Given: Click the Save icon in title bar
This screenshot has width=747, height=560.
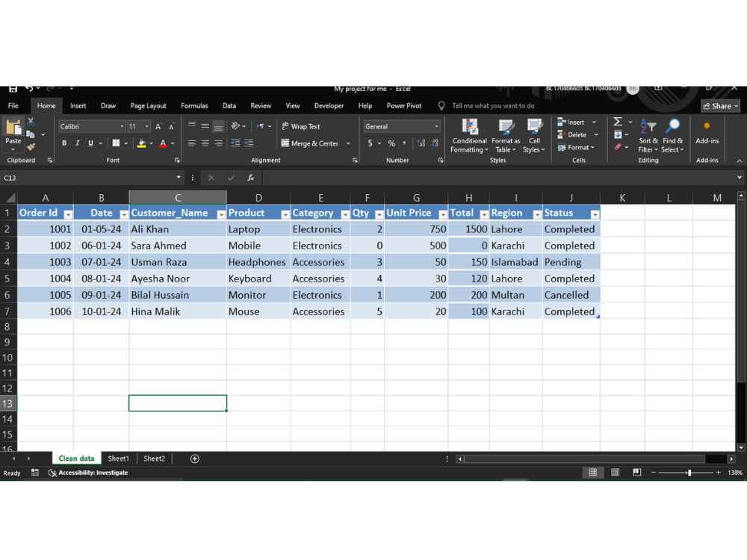Looking at the screenshot, I should pyautogui.click(x=13, y=89).
